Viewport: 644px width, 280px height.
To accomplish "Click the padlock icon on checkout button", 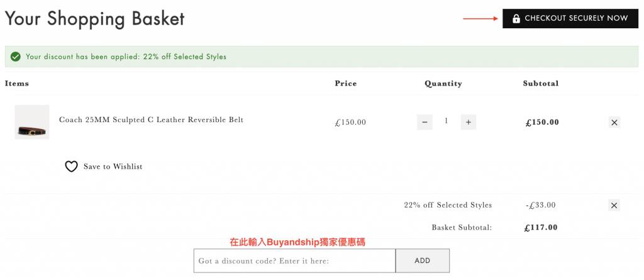I will tap(516, 19).
